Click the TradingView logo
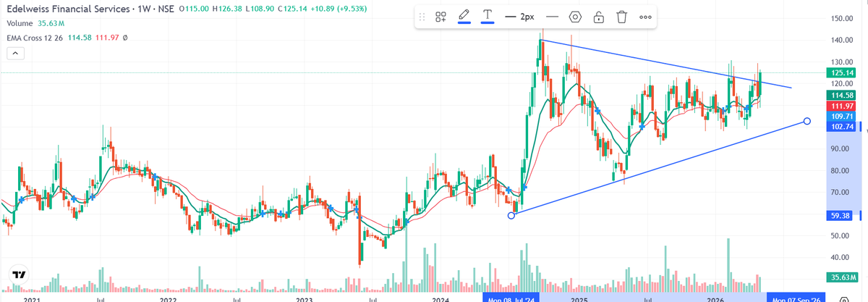 [19, 275]
